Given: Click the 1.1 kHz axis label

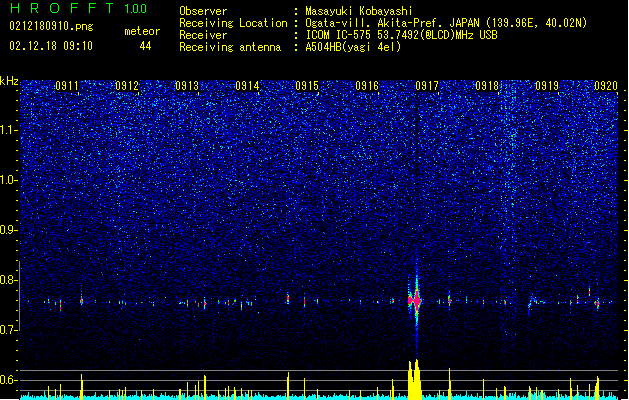Looking at the screenshot, I should point(9,130).
